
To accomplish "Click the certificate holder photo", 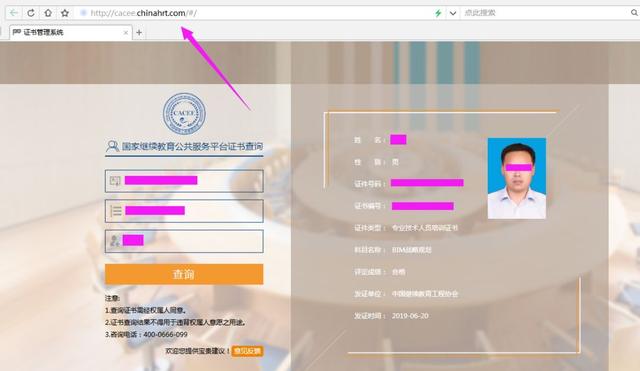I will (x=517, y=178).
